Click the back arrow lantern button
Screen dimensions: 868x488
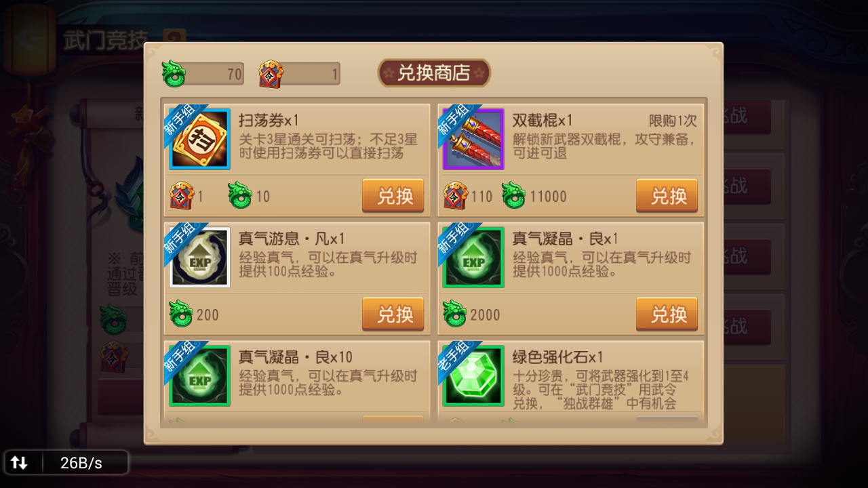point(29,39)
